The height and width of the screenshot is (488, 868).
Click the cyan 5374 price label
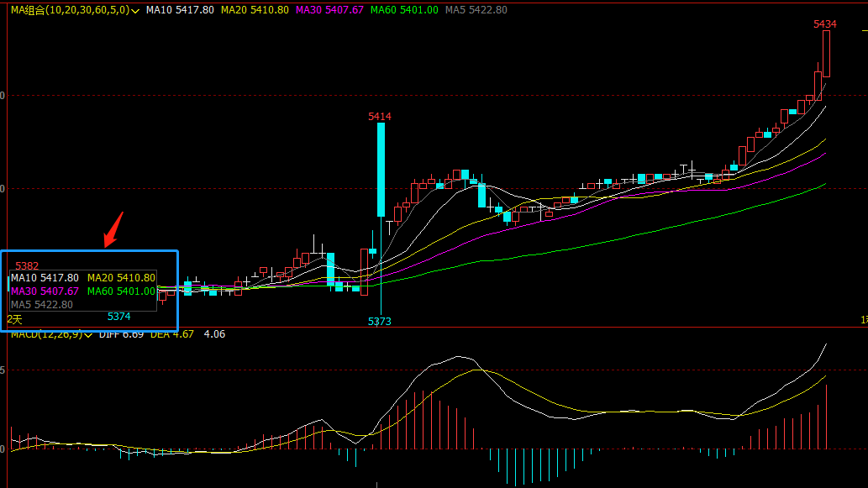tap(118, 317)
